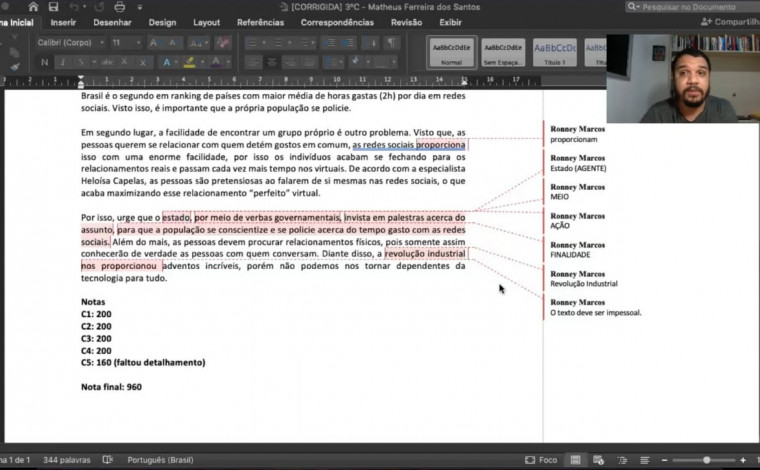Apply the Título 1 style
Image resolution: width=760 pixels, height=470 pixels.
tap(554, 51)
